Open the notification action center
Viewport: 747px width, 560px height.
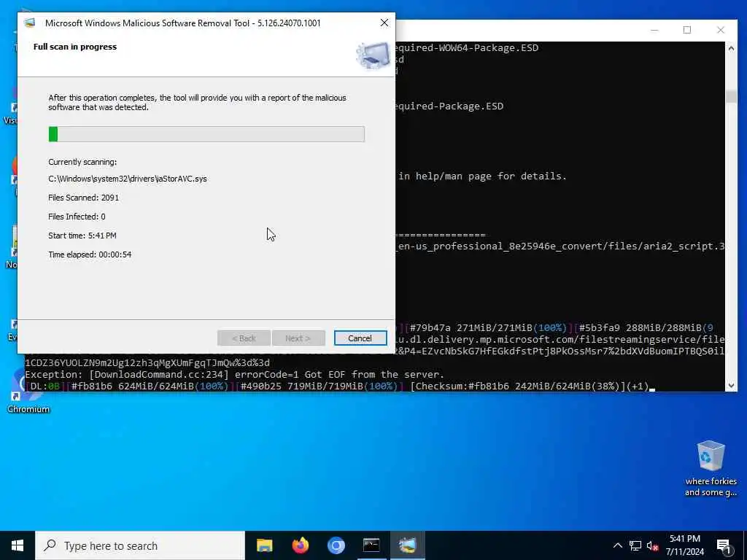(724, 545)
